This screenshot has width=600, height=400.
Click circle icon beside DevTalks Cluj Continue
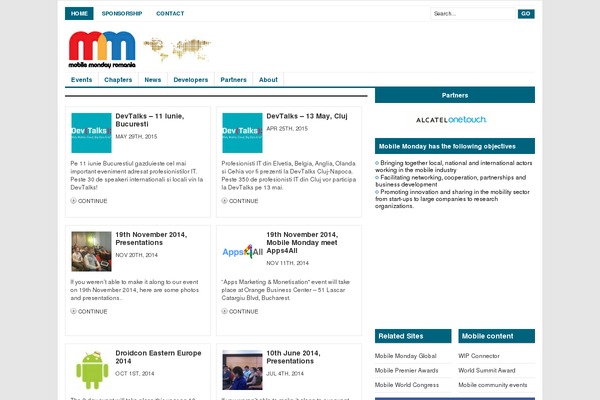click(x=224, y=201)
